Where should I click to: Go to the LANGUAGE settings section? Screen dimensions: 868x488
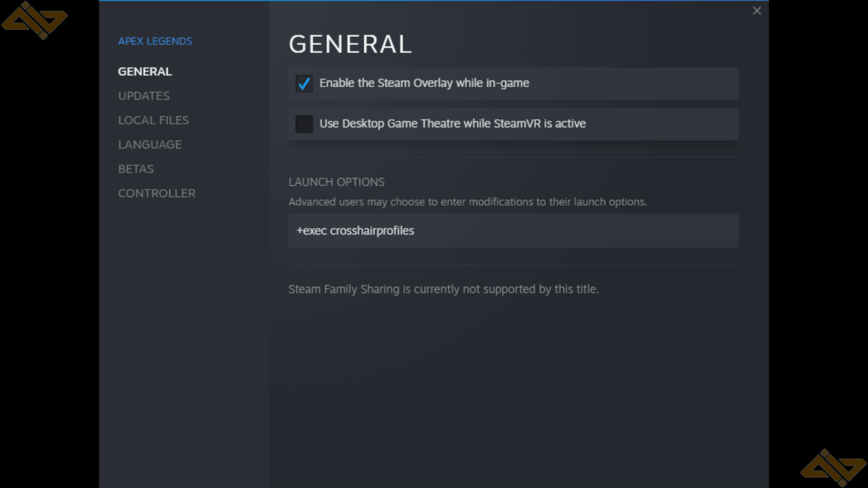150,144
